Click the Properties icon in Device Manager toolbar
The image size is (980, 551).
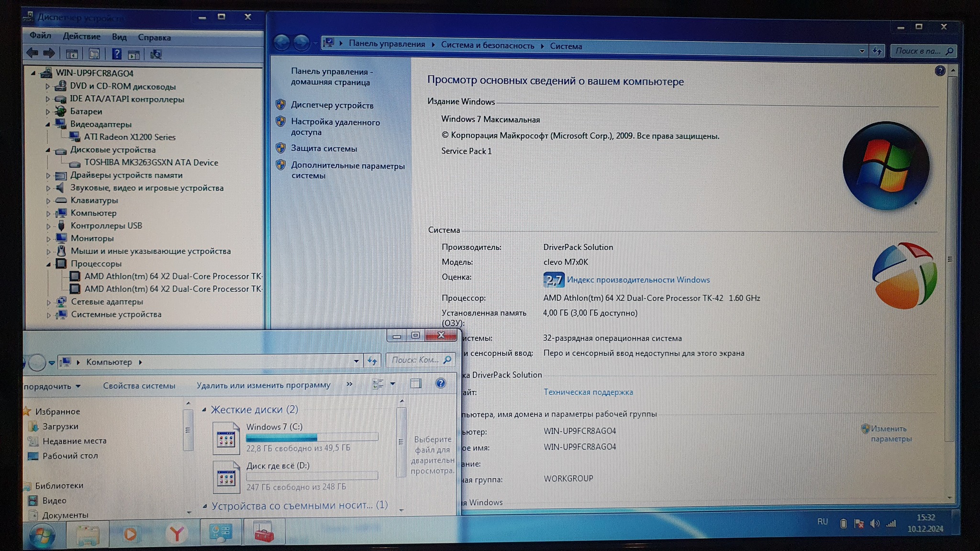(94, 54)
